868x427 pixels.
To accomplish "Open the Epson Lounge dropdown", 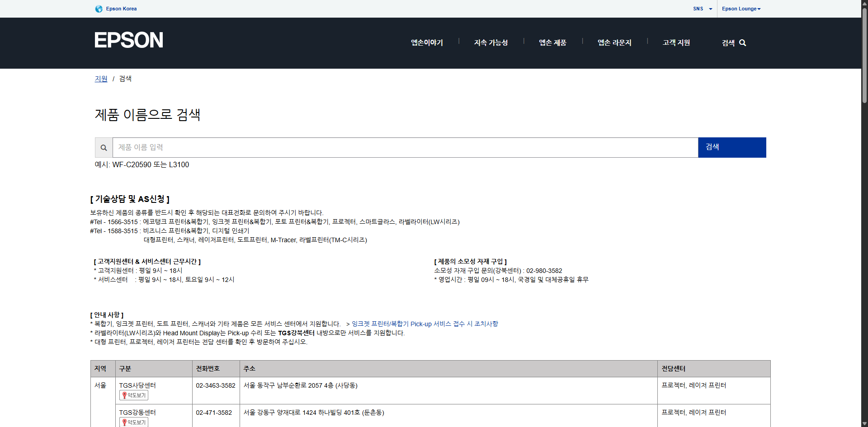I will [x=741, y=9].
